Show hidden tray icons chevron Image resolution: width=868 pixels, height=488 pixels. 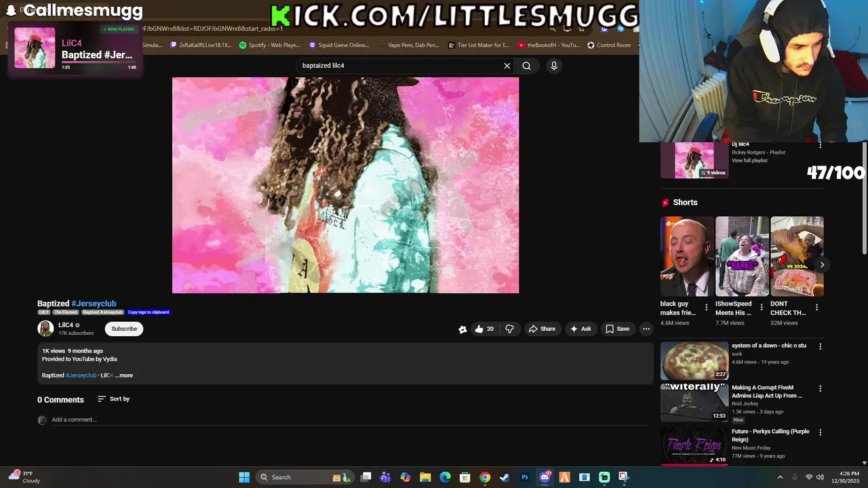point(780,477)
